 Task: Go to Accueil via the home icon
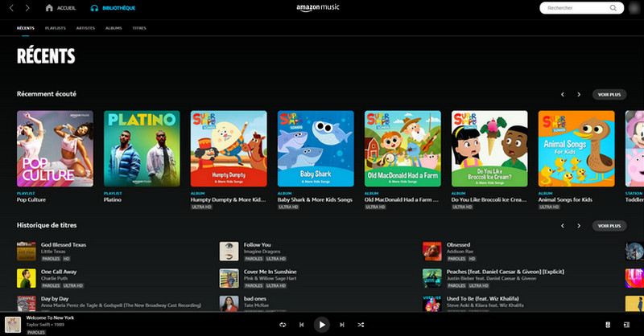pos(50,8)
